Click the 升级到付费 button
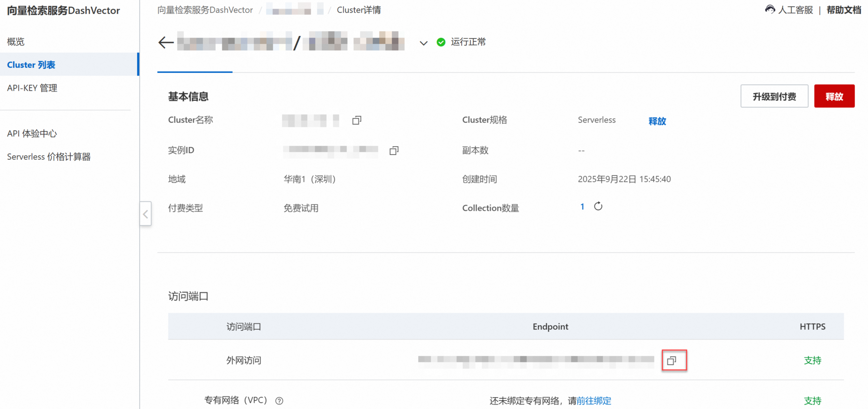 (x=774, y=96)
